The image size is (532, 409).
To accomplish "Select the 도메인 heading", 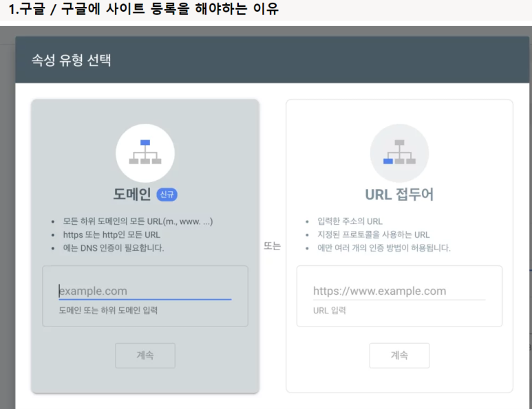I will 132,194.
